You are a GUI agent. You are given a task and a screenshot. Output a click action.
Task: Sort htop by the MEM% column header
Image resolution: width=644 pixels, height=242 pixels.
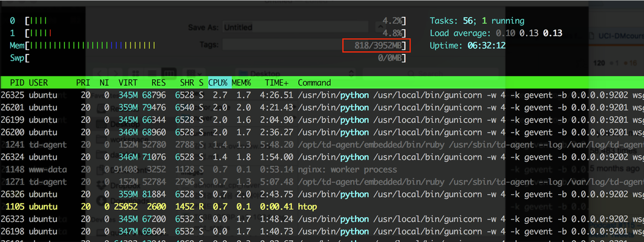click(x=241, y=83)
